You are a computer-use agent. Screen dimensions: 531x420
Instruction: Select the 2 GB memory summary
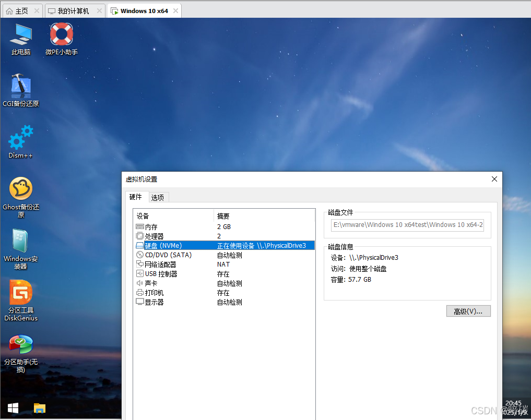pyautogui.click(x=224, y=227)
